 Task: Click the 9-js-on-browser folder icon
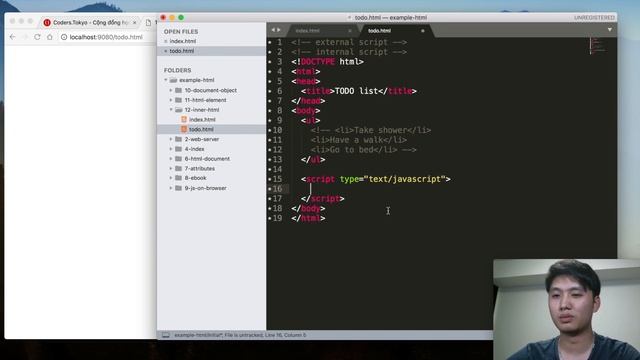click(178, 188)
